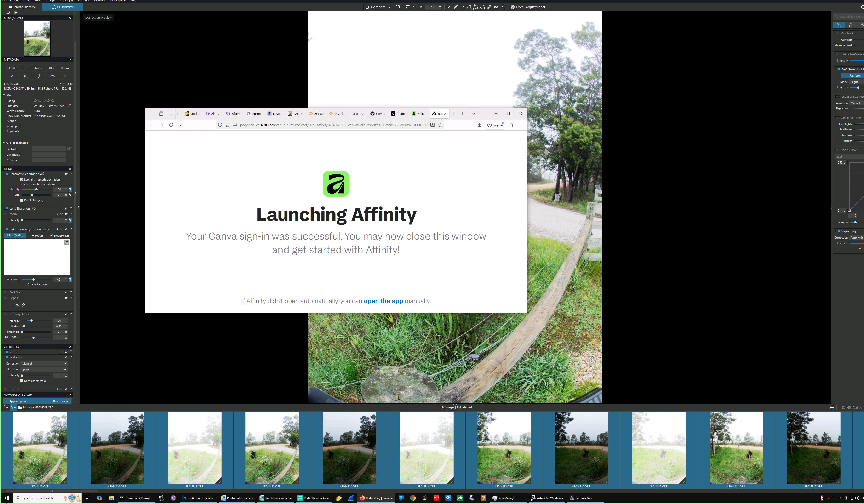Select the Crop tool in toolbar

[449, 7]
